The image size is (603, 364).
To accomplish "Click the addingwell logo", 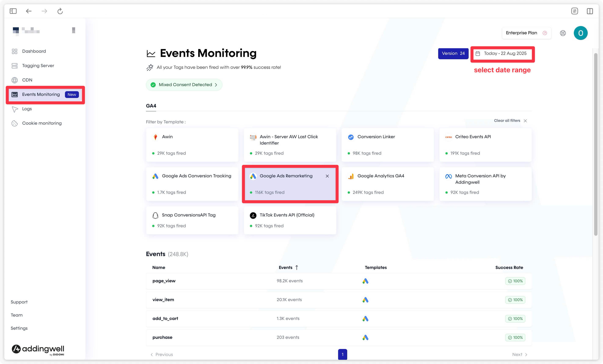I will tap(38, 350).
